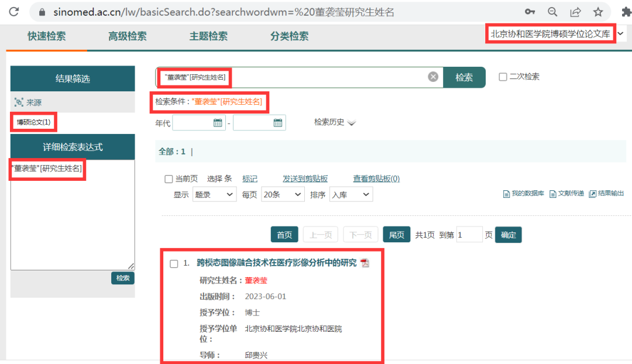Clear the search box with the X icon
Screen dimensions: 632x364
click(433, 77)
